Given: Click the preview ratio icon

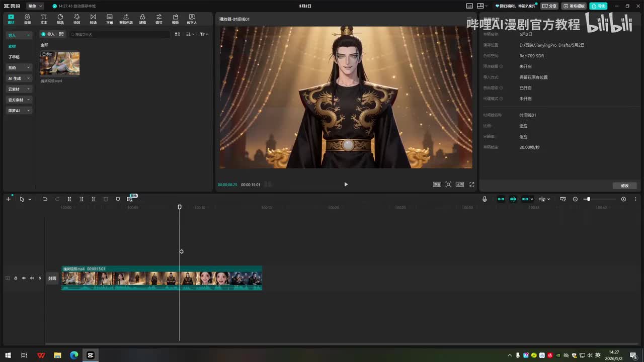Looking at the screenshot, I should [460, 185].
